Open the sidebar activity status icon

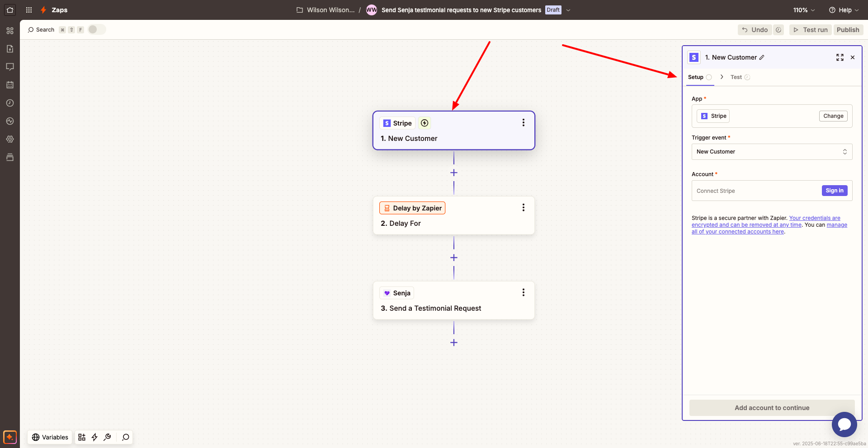tap(10, 121)
